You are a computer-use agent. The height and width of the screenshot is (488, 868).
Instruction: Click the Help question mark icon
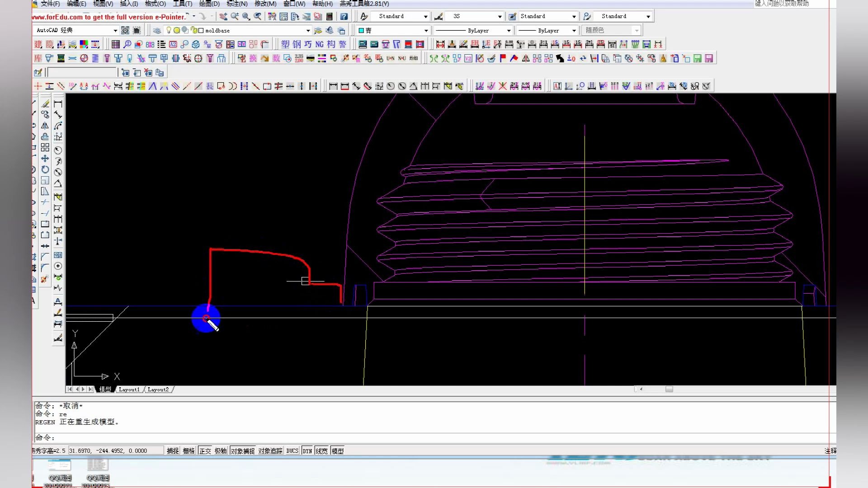click(x=344, y=17)
